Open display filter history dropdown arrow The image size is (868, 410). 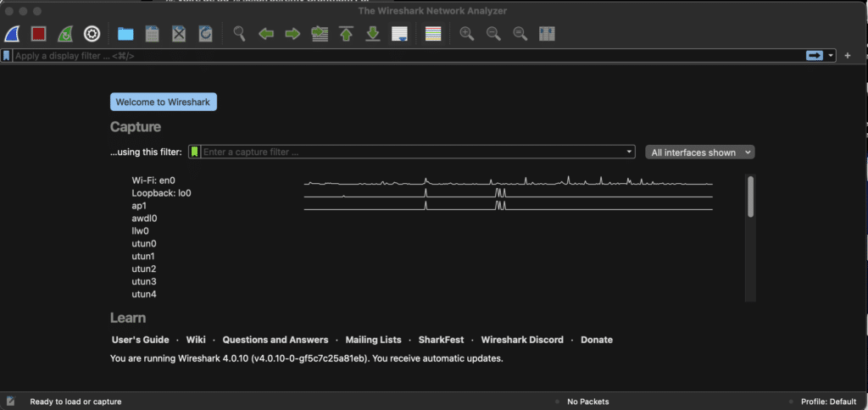[x=831, y=56]
